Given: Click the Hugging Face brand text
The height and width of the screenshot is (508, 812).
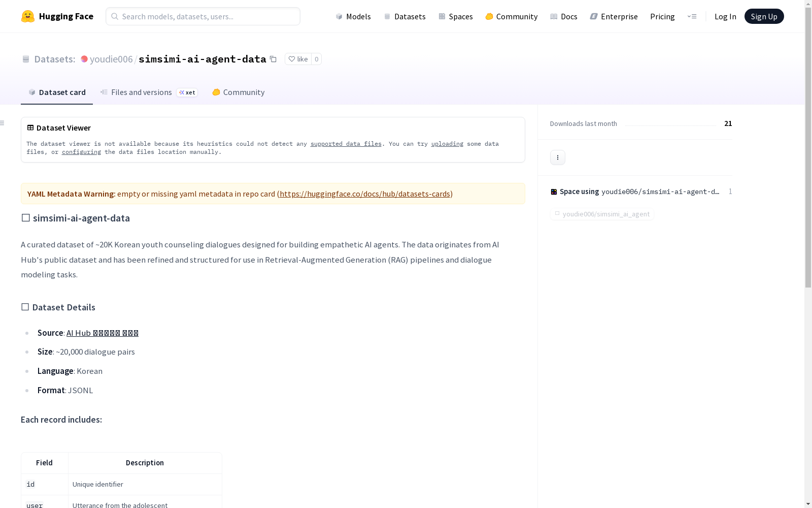Looking at the screenshot, I should pyautogui.click(x=66, y=16).
